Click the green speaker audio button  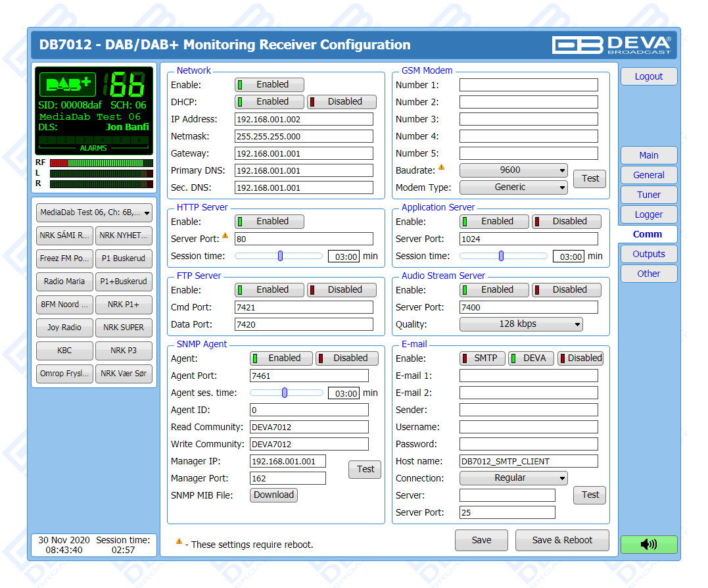tap(648, 544)
